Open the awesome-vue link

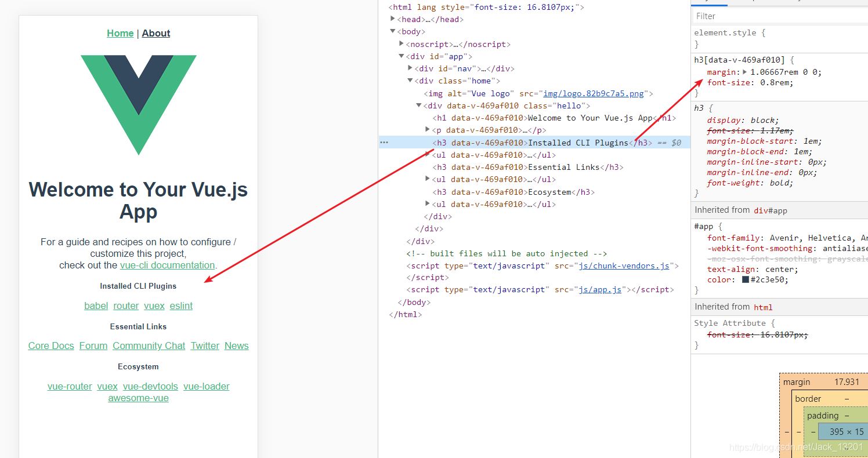tap(138, 398)
